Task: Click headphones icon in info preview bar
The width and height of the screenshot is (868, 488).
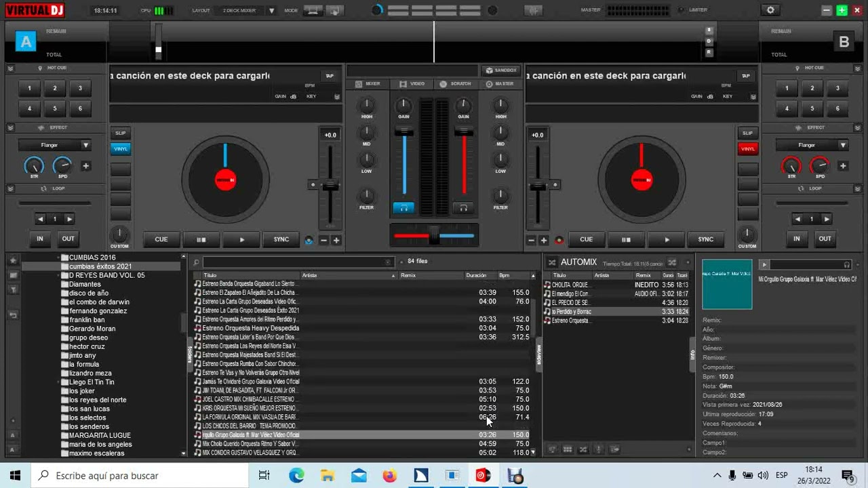Action: click(846, 265)
